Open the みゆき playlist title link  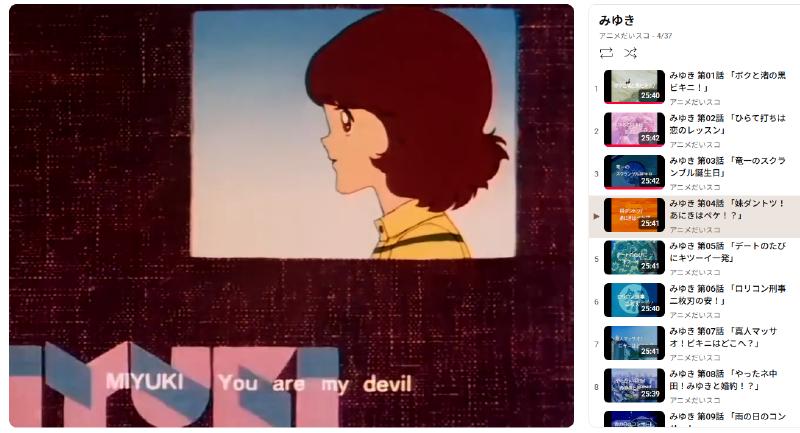(x=617, y=20)
